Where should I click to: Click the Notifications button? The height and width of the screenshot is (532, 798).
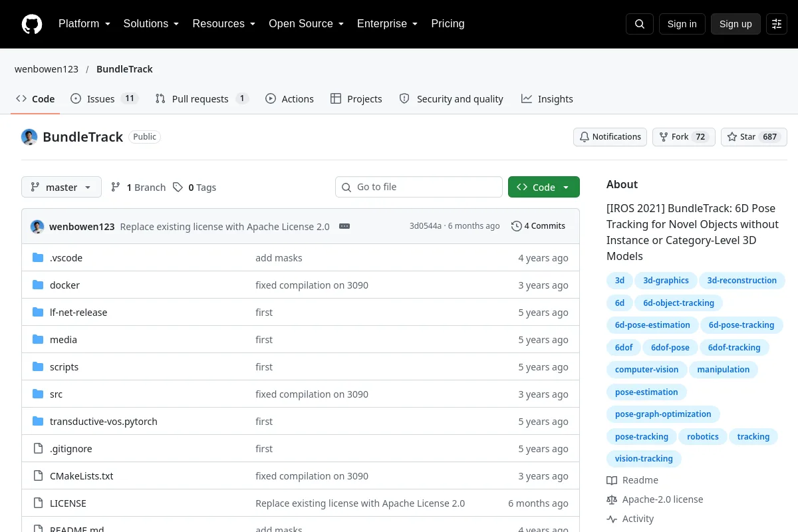point(610,137)
